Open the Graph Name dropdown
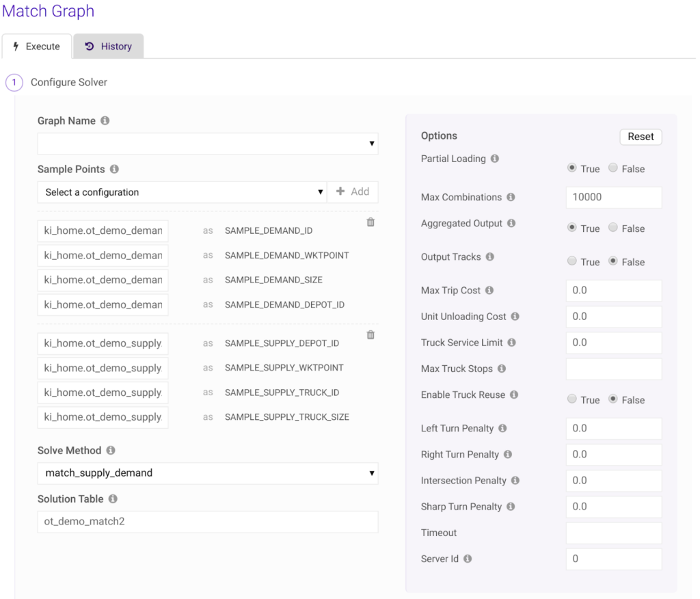The image size is (700, 599). point(208,144)
